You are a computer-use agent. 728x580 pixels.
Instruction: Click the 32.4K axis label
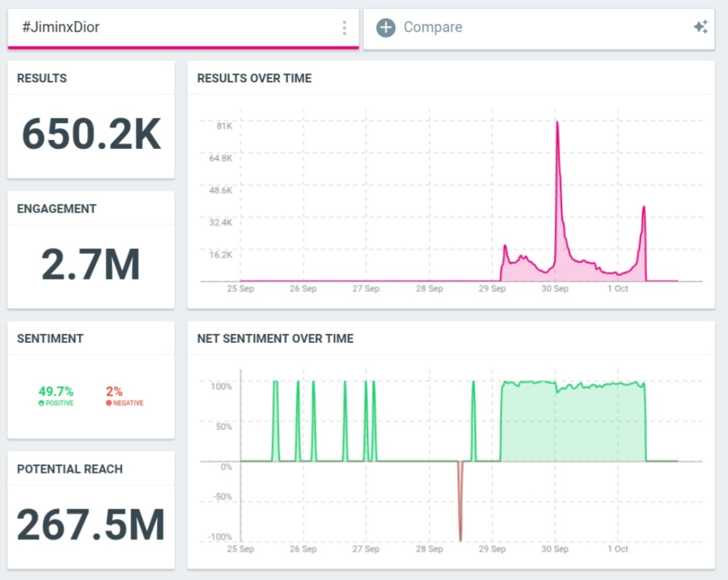[x=220, y=222]
